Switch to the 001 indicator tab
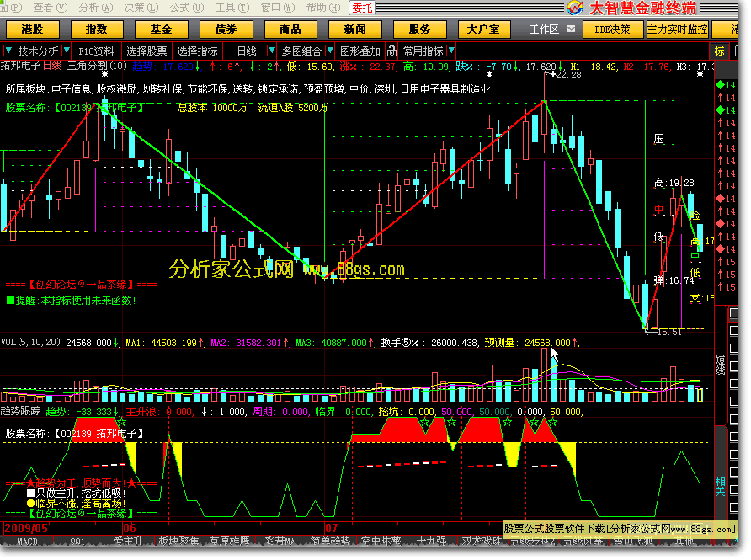Viewport: 751px width, 560px height. pos(77,541)
